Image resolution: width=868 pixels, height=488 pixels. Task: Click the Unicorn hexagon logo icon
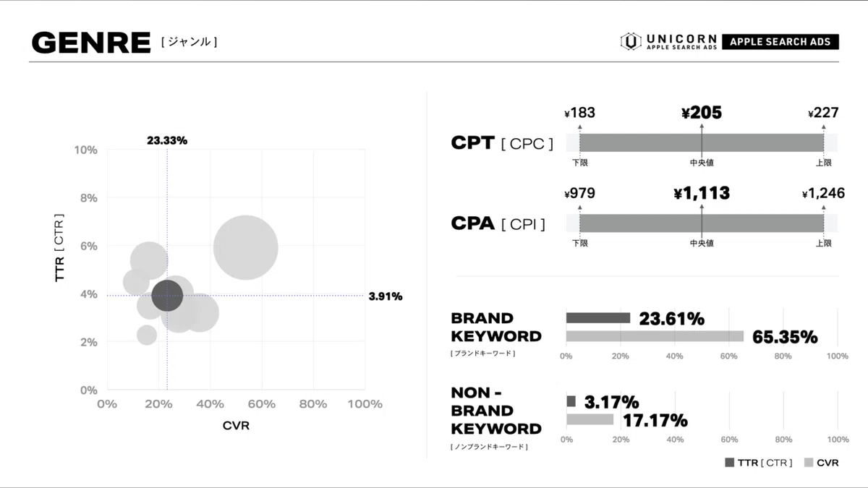[631, 41]
